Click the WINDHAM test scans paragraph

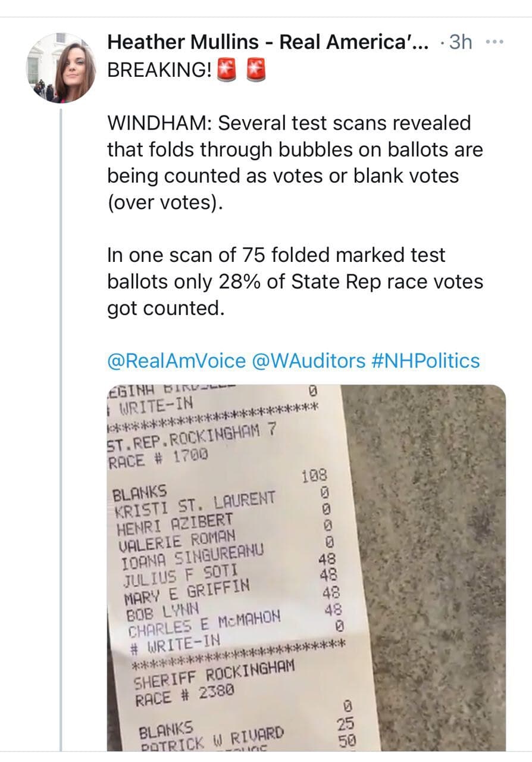(294, 163)
